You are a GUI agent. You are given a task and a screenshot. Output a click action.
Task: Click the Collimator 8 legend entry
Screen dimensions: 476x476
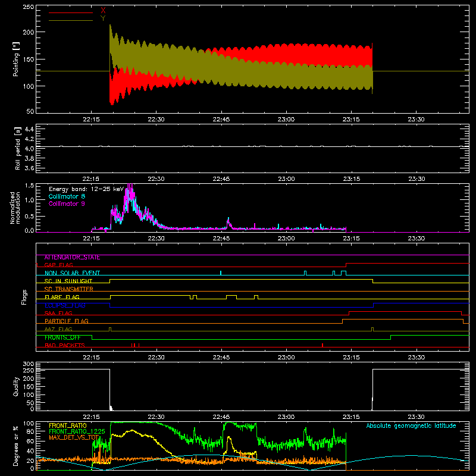(67, 196)
